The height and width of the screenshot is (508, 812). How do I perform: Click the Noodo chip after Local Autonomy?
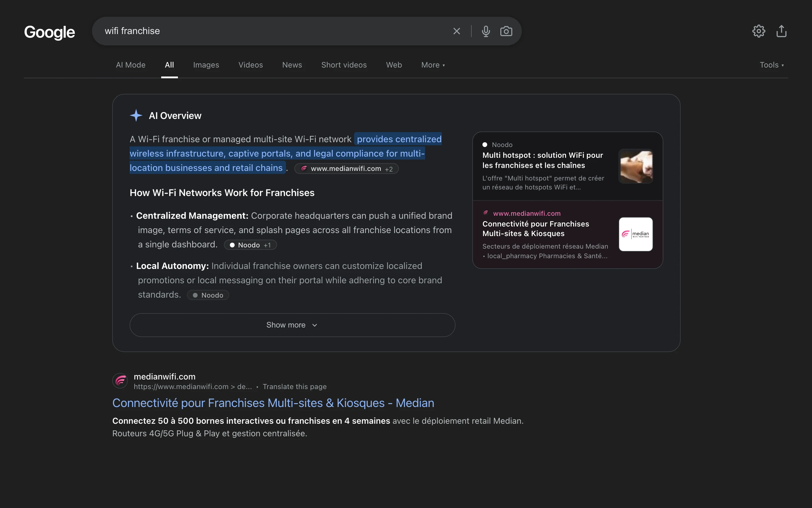click(208, 295)
